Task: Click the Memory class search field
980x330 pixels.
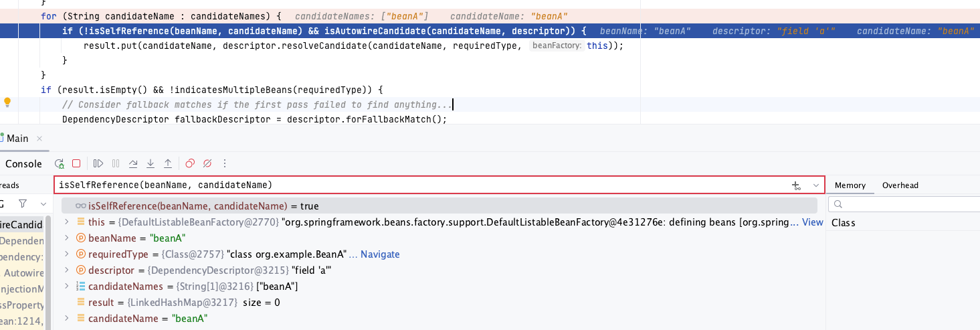Action: pos(904,204)
